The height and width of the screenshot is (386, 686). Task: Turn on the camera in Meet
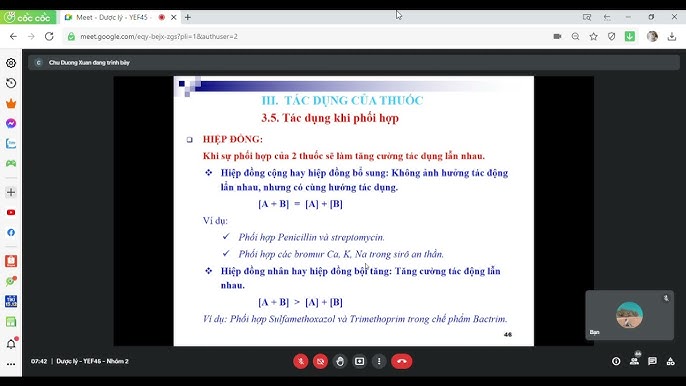click(320, 361)
